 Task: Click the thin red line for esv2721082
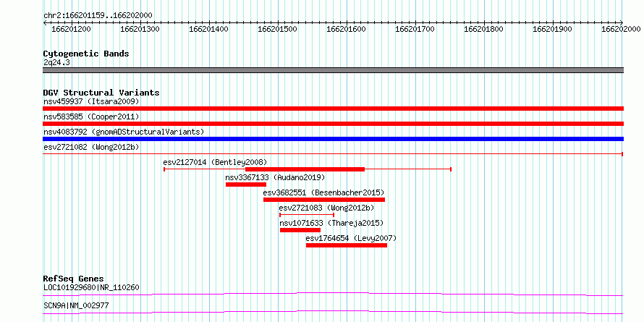333,154
